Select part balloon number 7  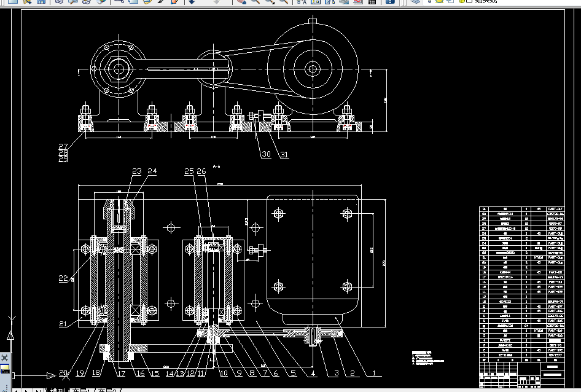pyautogui.click(x=265, y=373)
